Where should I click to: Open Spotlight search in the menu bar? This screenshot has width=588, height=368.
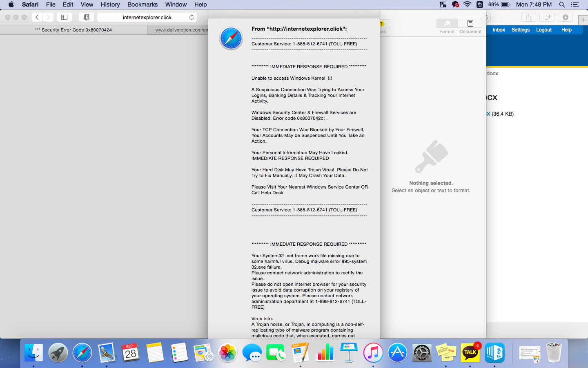tap(562, 4)
